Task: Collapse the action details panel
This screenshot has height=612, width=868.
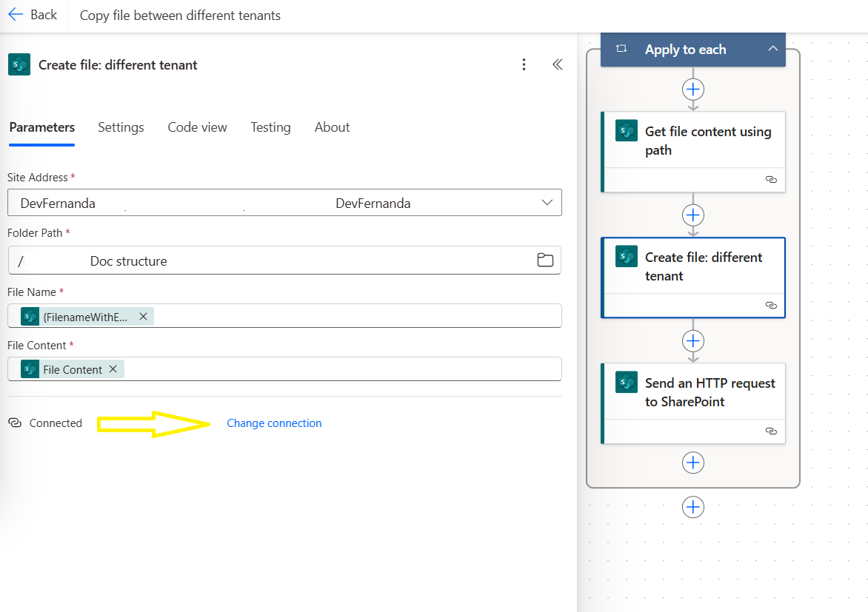Action: (558, 64)
